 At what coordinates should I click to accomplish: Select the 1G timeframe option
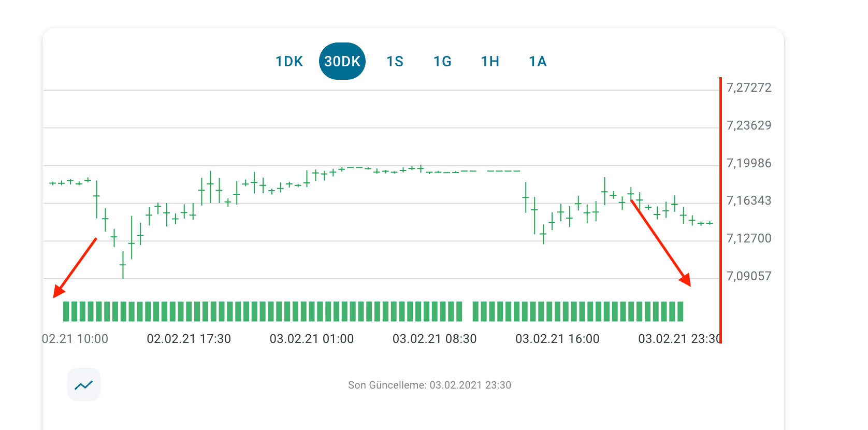(442, 61)
